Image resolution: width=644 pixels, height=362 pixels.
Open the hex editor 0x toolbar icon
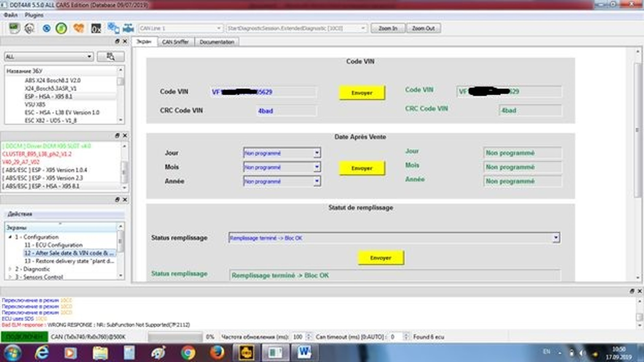pyautogui.click(x=96, y=28)
